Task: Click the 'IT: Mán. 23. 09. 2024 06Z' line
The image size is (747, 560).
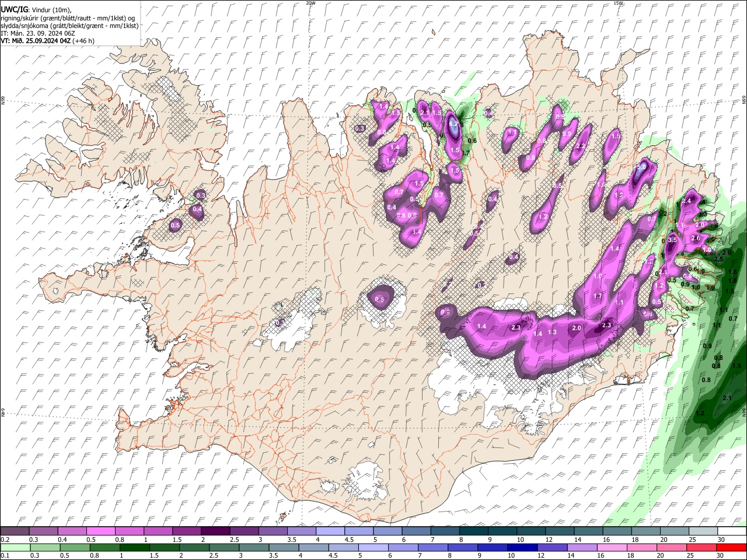Action: point(38,33)
